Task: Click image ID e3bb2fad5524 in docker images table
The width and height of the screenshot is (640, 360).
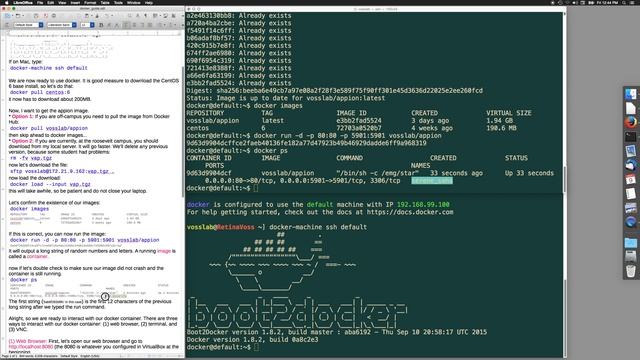Action: point(359,120)
